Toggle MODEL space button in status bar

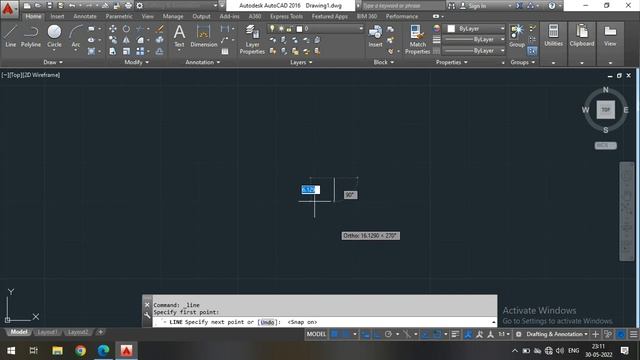316,334
